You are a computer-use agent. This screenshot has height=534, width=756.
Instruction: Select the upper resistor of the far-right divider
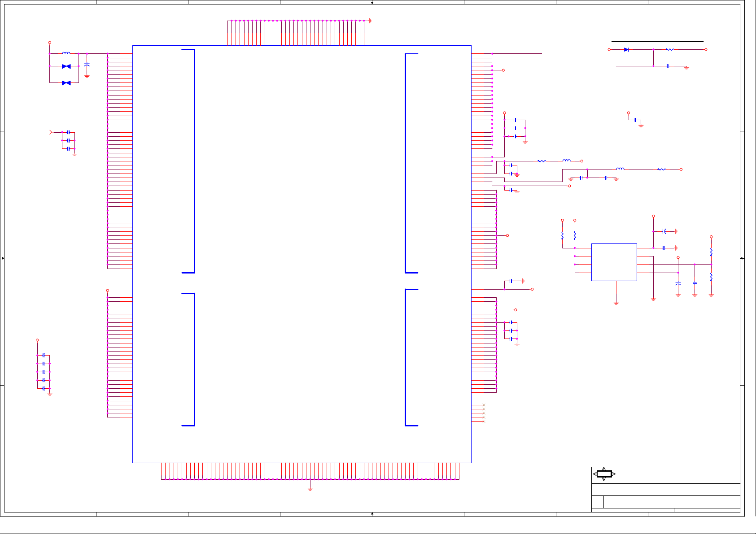(711, 252)
